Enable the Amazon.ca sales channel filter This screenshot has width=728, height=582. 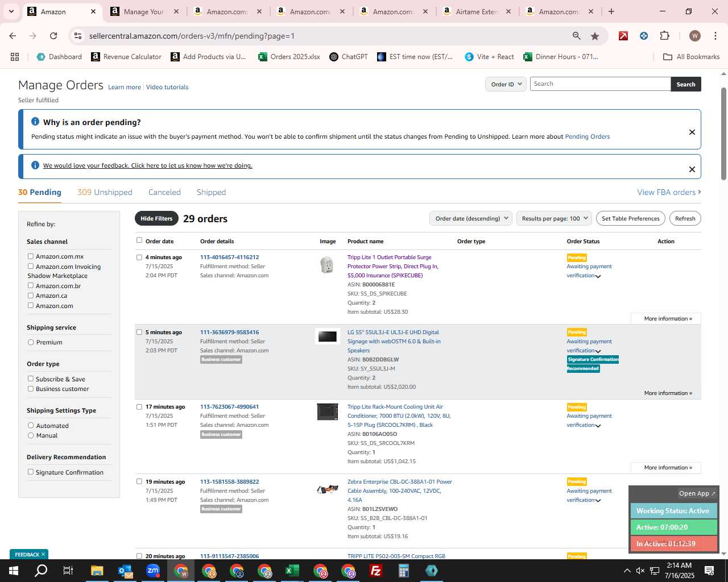[31, 296]
